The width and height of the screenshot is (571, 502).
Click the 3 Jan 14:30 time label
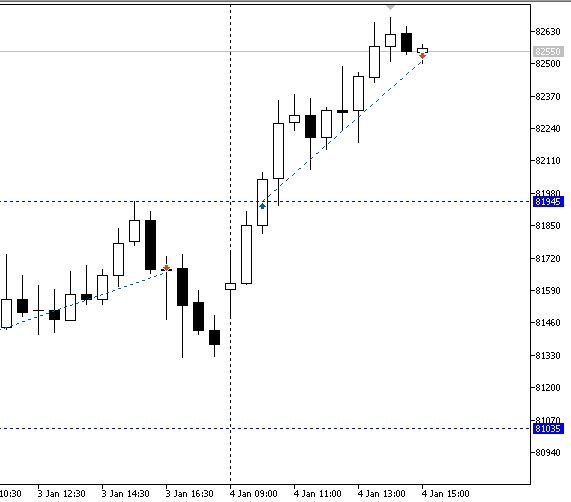coord(125,494)
